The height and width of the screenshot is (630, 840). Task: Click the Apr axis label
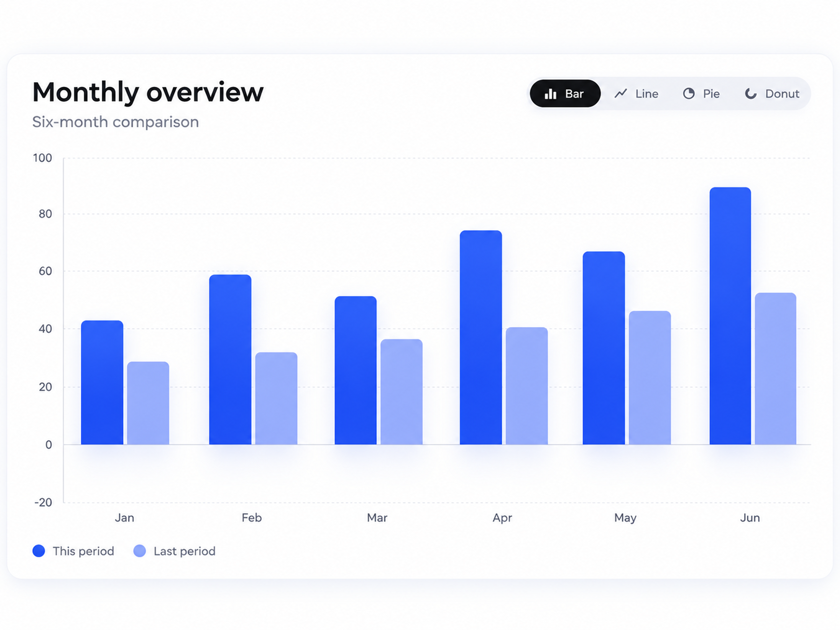[502, 518]
